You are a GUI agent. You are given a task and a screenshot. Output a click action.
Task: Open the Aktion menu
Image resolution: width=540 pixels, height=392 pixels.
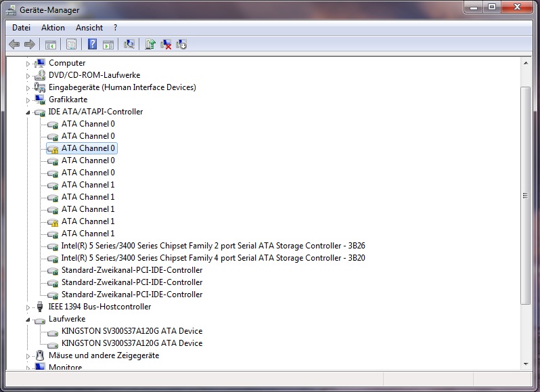pyautogui.click(x=53, y=28)
